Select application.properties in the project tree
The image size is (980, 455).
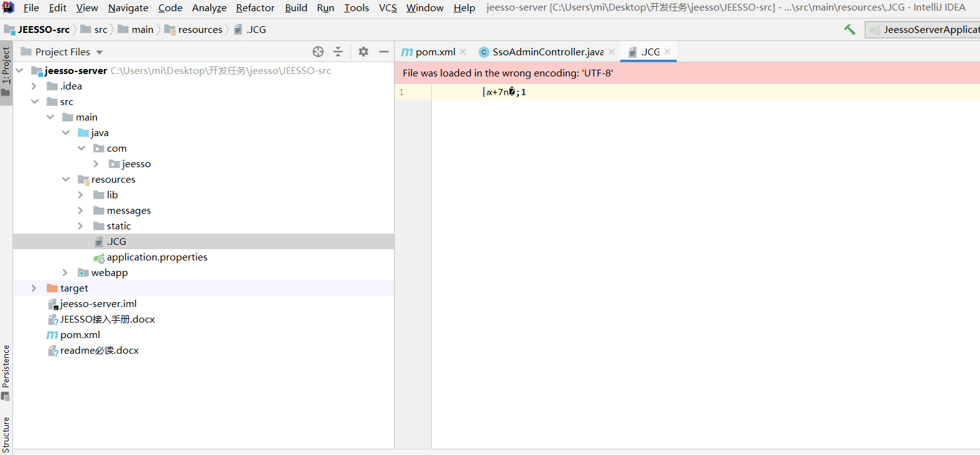[x=157, y=257]
